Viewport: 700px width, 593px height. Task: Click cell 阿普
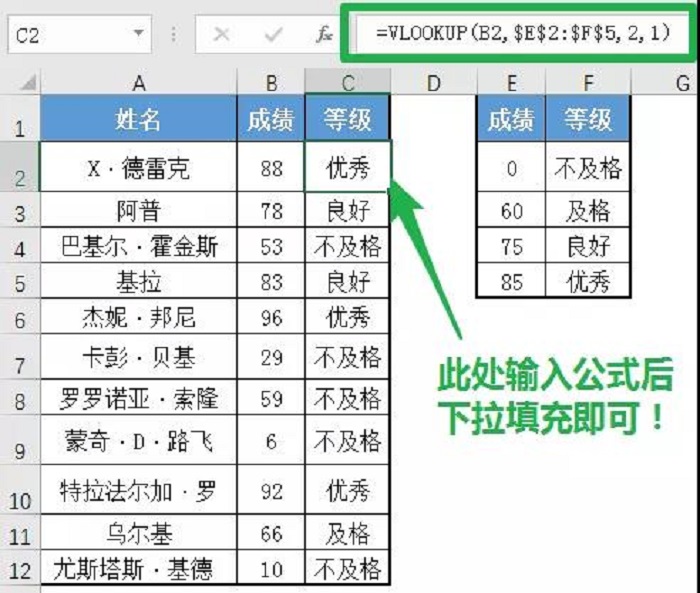138,209
